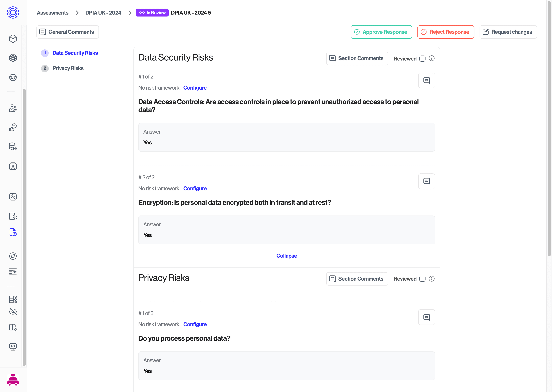Check the Reviewed checkbox for Data Security Risks
This screenshot has width=552, height=392.
pos(422,58)
